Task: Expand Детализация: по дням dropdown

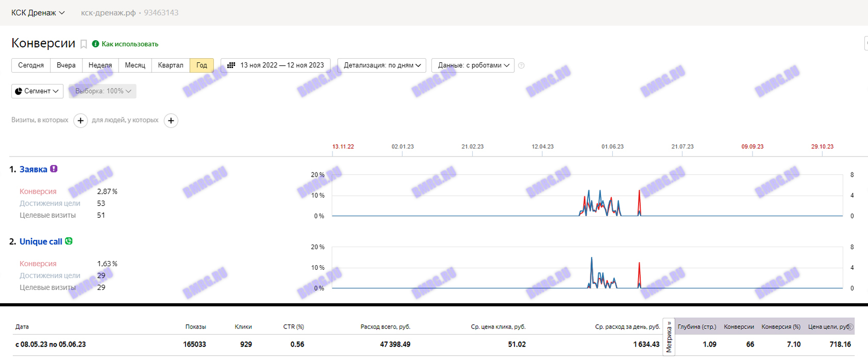Action: (x=382, y=65)
